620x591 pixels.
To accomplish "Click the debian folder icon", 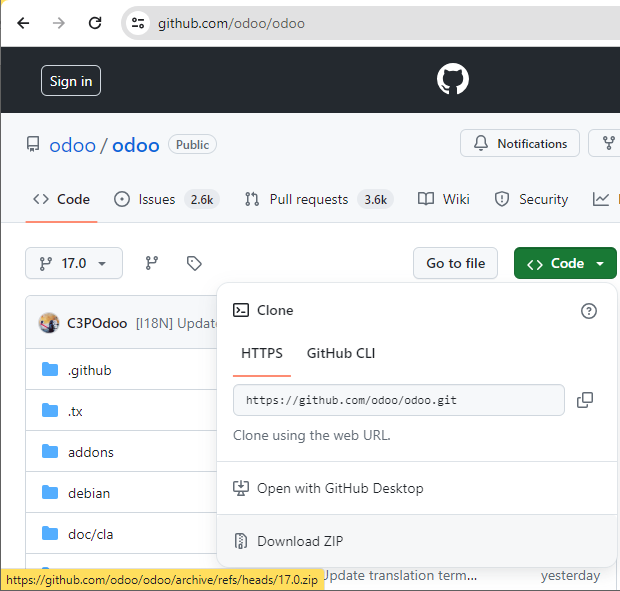I will [x=50, y=492].
